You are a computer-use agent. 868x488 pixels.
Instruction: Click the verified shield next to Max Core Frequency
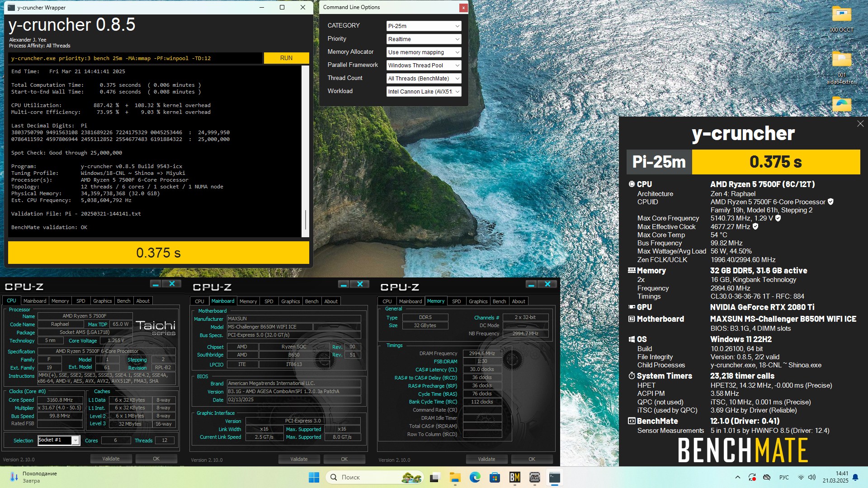778,218
